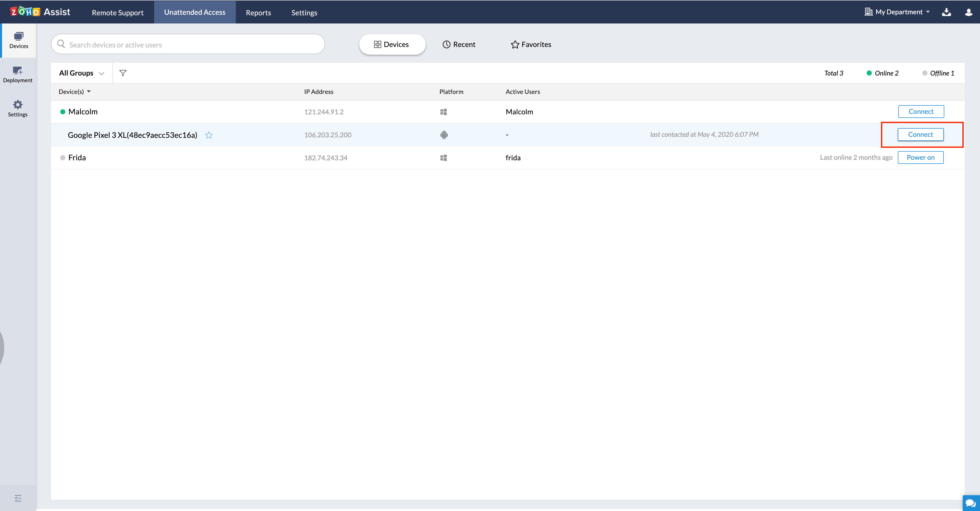980x511 pixels.
Task: Open Settings from the left sidebar
Action: [18, 108]
